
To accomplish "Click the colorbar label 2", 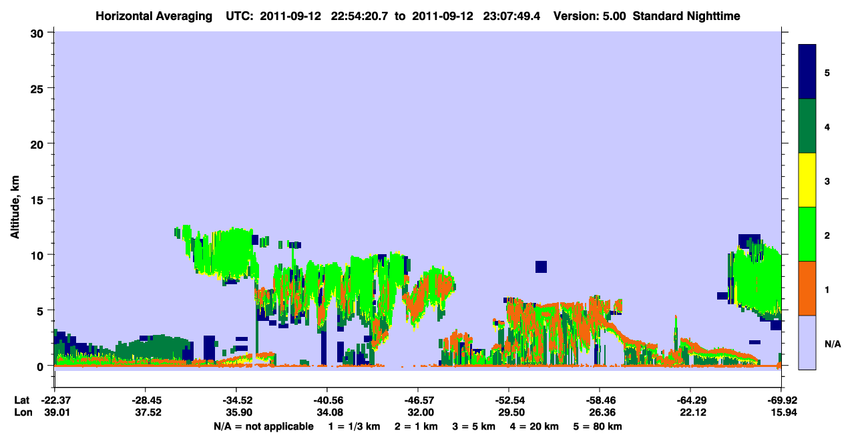I will pos(827,235).
